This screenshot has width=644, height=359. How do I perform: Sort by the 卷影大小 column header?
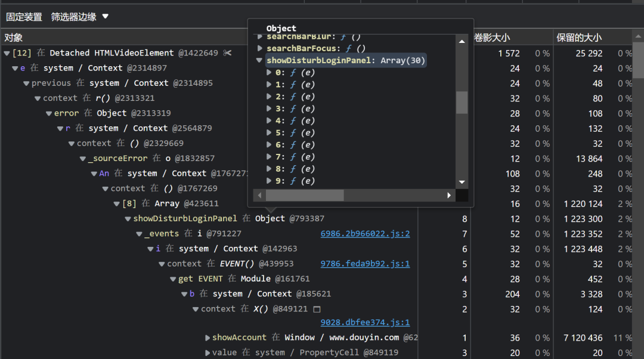492,38
